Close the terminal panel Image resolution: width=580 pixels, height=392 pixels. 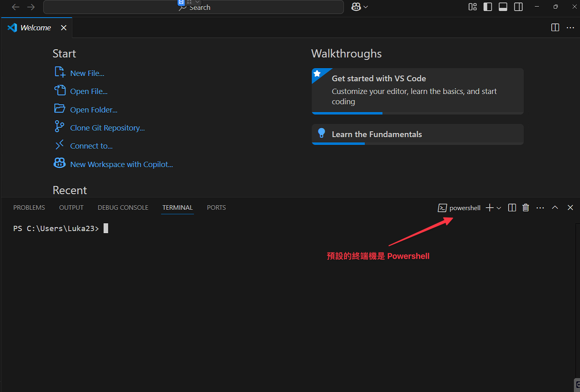point(570,208)
